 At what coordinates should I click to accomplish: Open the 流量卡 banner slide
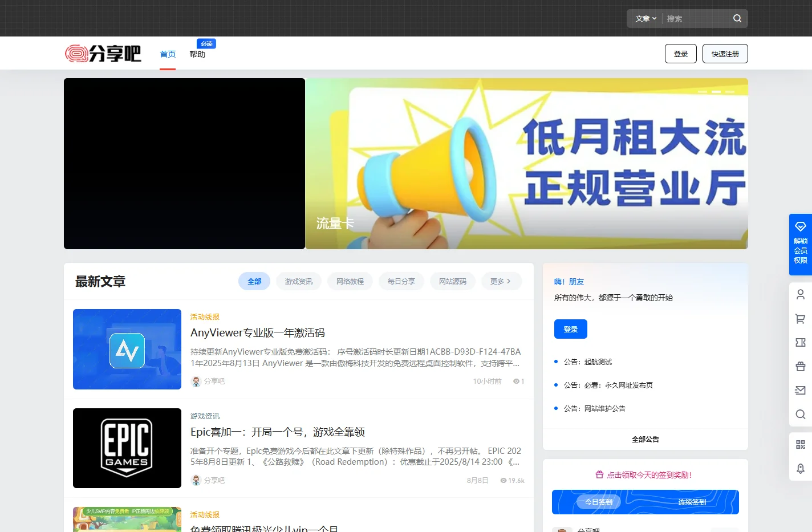[527, 164]
